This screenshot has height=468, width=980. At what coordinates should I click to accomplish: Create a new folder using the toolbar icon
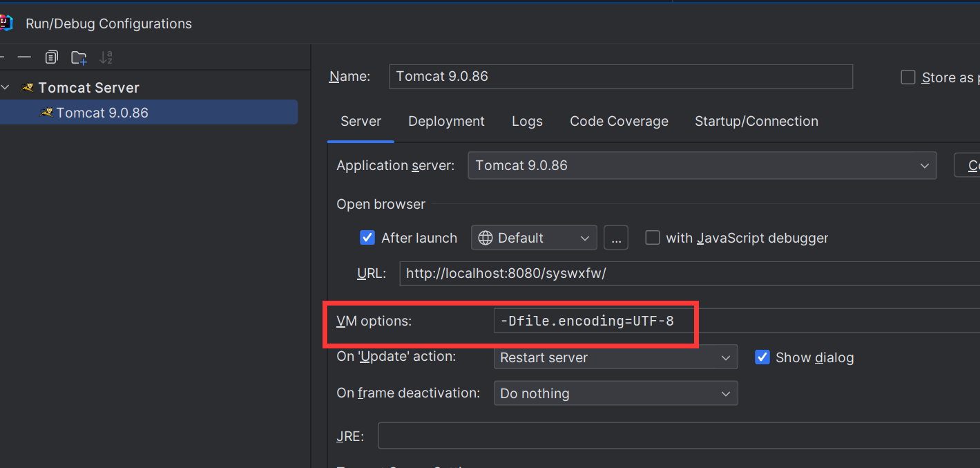tap(79, 57)
